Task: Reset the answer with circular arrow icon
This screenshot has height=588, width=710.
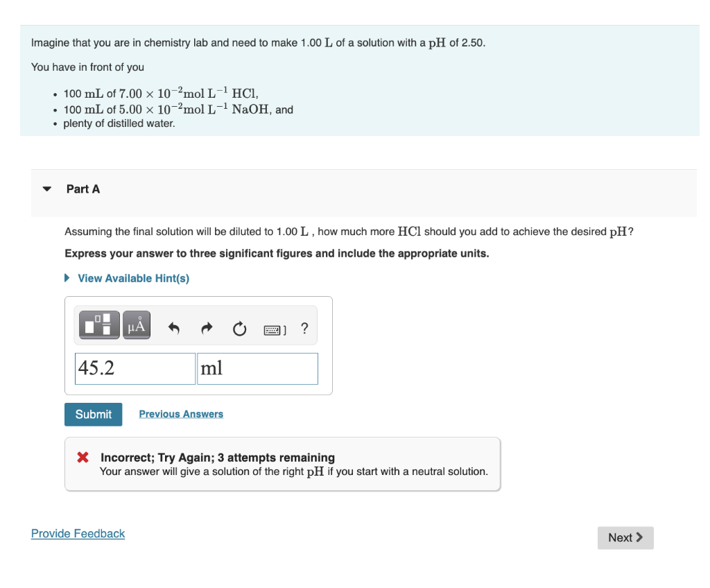Action: (239, 329)
